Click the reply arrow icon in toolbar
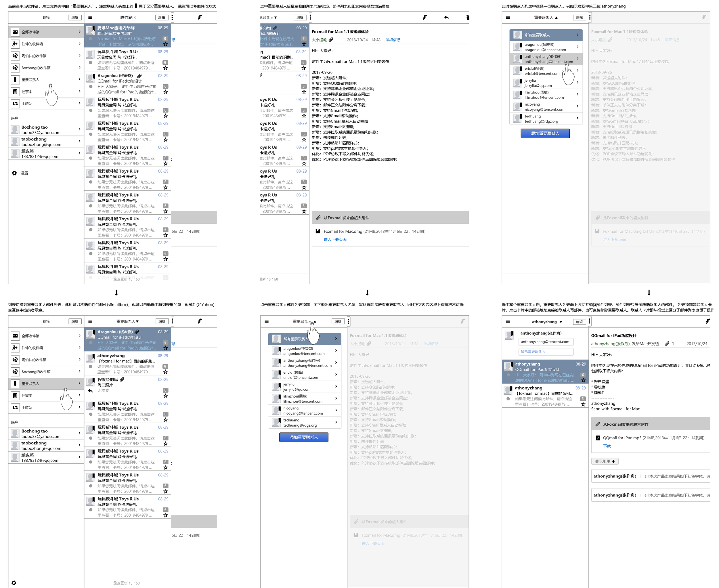 (447, 17)
